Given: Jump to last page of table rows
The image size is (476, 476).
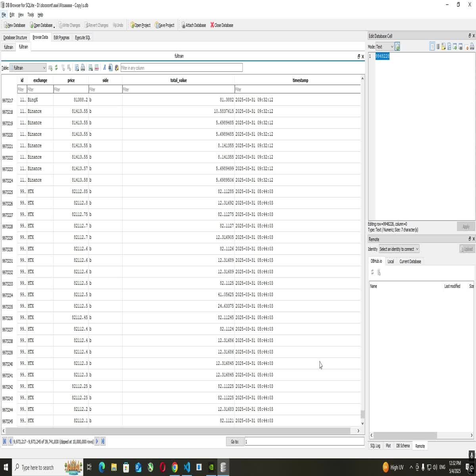Looking at the screenshot, I should click(103, 441).
